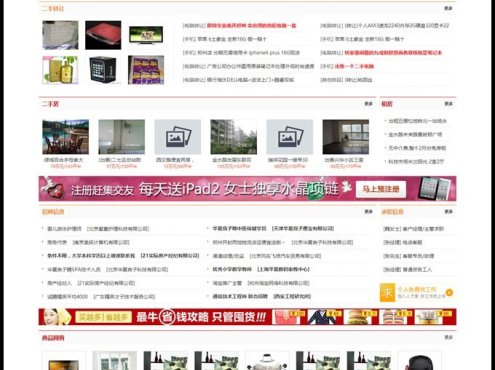Open the 无中介费 2月份免房租 rental link

click(x=417, y=148)
